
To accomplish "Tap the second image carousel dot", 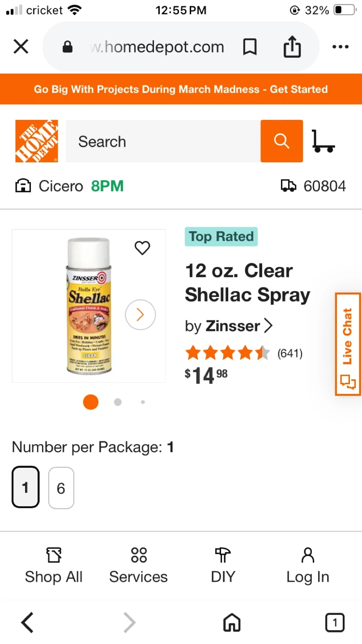I will coord(118,402).
